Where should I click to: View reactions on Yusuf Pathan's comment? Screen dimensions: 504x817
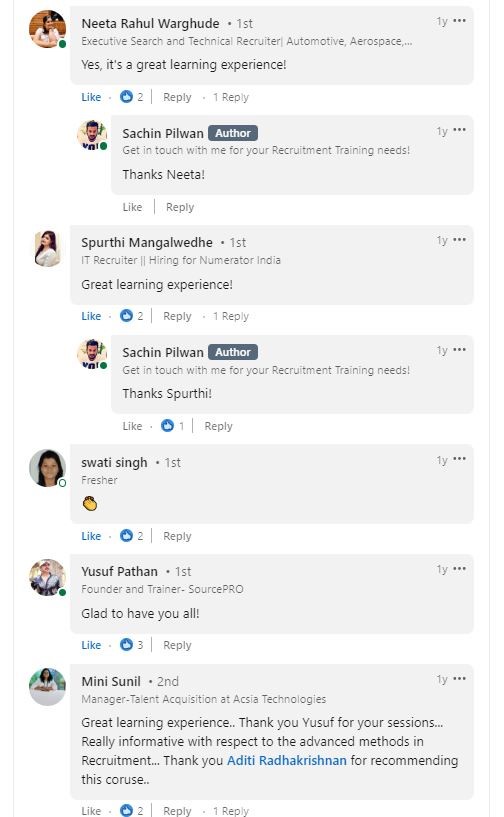[x=131, y=645]
